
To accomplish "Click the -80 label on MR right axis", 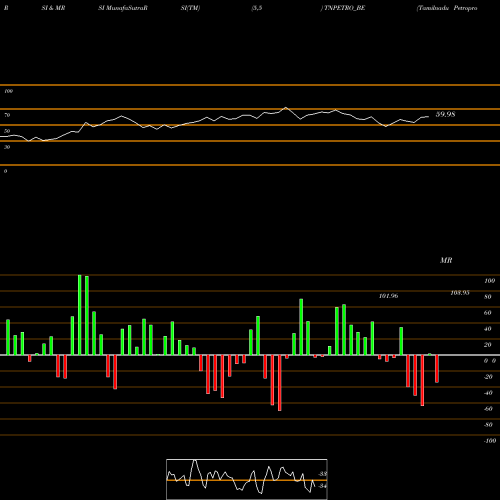I will [x=488, y=425].
